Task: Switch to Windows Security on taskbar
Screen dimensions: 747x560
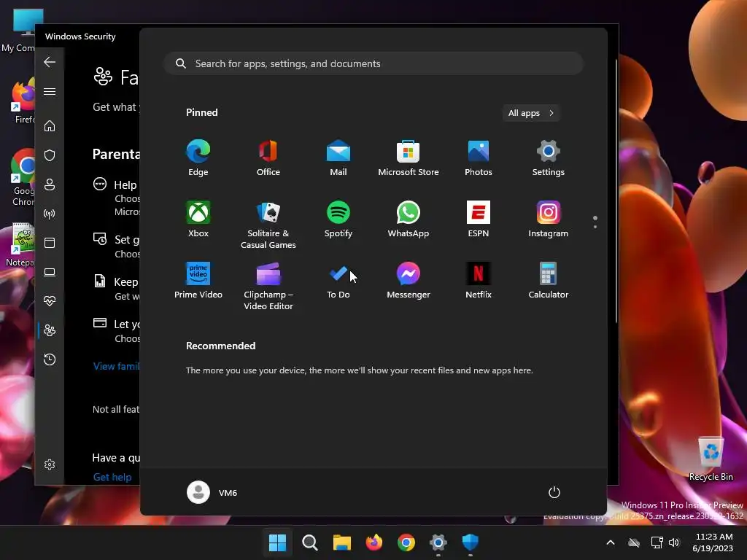Action: point(471,542)
